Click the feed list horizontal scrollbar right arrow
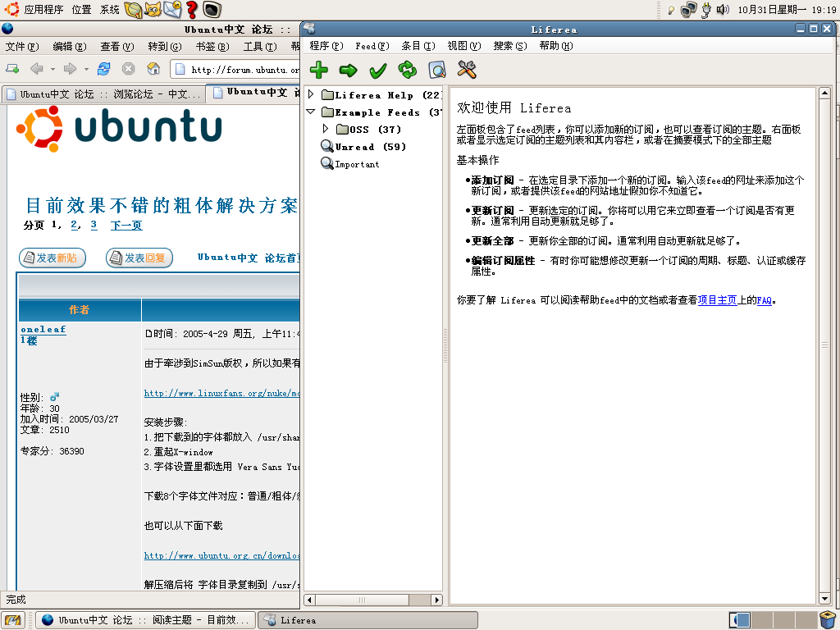Screen dimensions: 840x630 tap(437, 600)
